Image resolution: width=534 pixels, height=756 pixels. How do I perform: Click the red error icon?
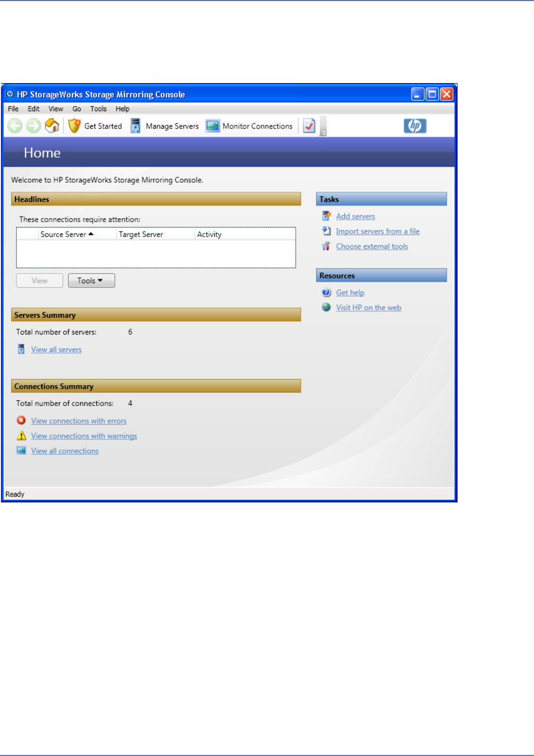point(21,420)
